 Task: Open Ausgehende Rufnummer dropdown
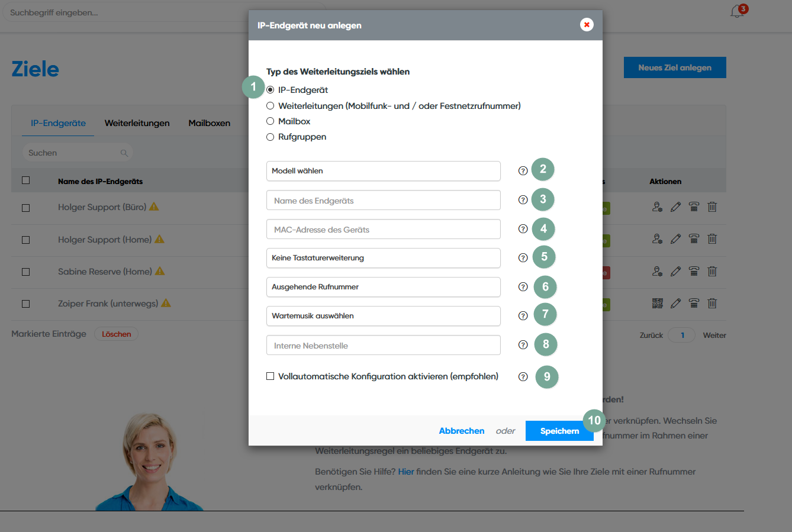pyautogui.click(x=383, y=287)
